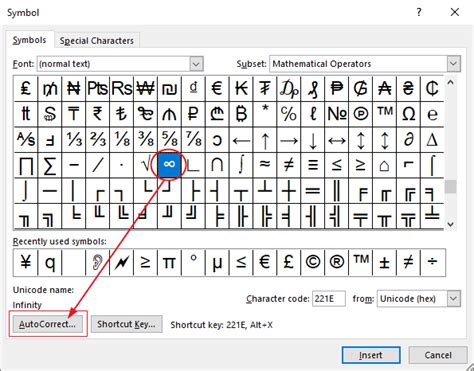Open the Font dropdown list
This screenshot has height=371, width=474.
pyautogui.click(x=196, y=64)
